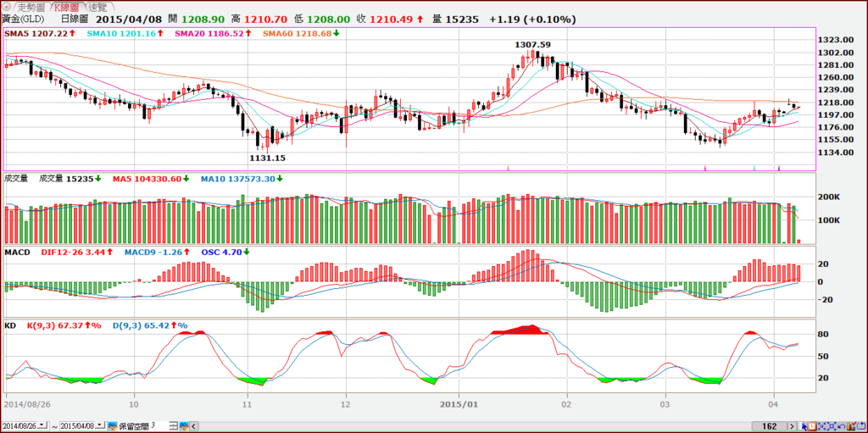Image resolution: width=868 pixels, height=433 pixels.
Task: Click the 黃金(GLD) symbol name
Action: pos(23,19)
